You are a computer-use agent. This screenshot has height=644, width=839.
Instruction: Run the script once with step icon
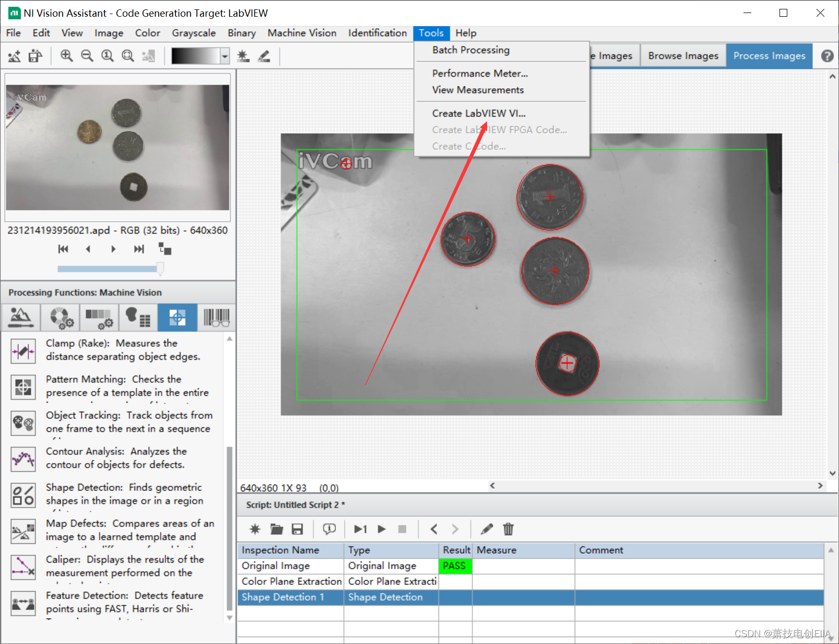pos(360,529)
